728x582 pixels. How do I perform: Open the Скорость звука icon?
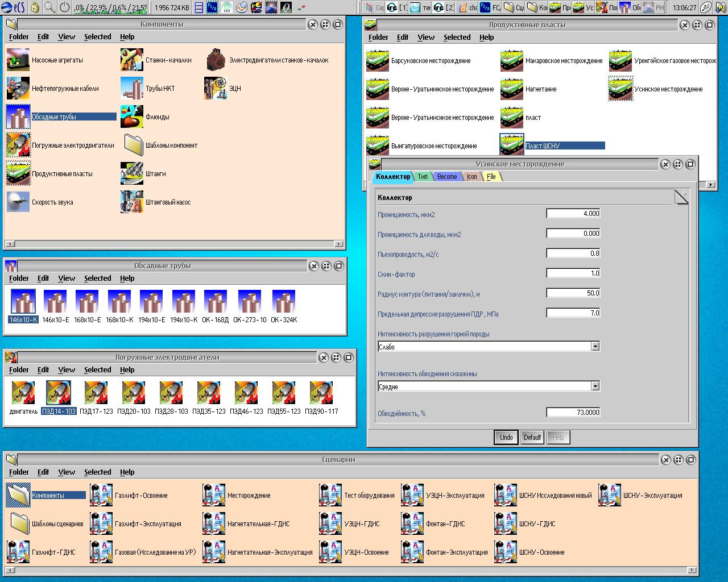(18, 202)
